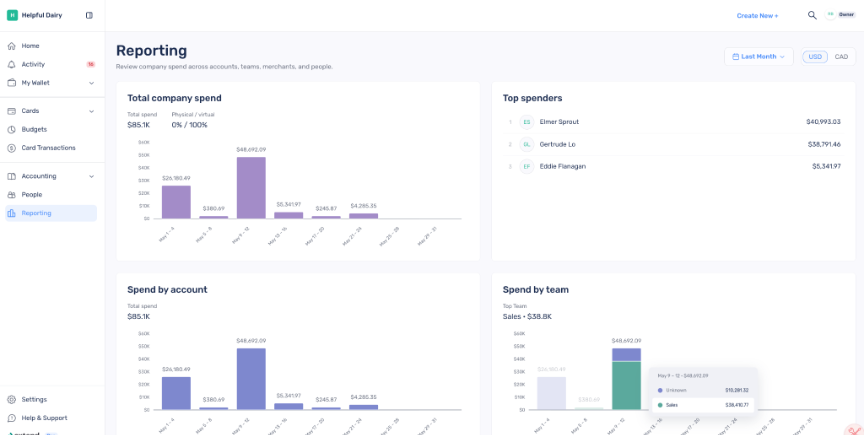Select Reporting in the sidebar
864x435 pixels.
pos(51,213)
